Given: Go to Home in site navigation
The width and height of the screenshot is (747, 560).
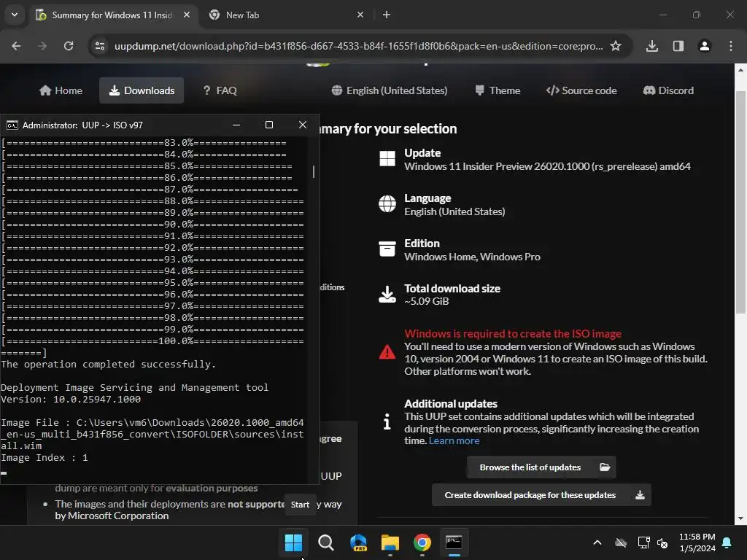Looking at the screenshot, I should click(x=61, y=90).
